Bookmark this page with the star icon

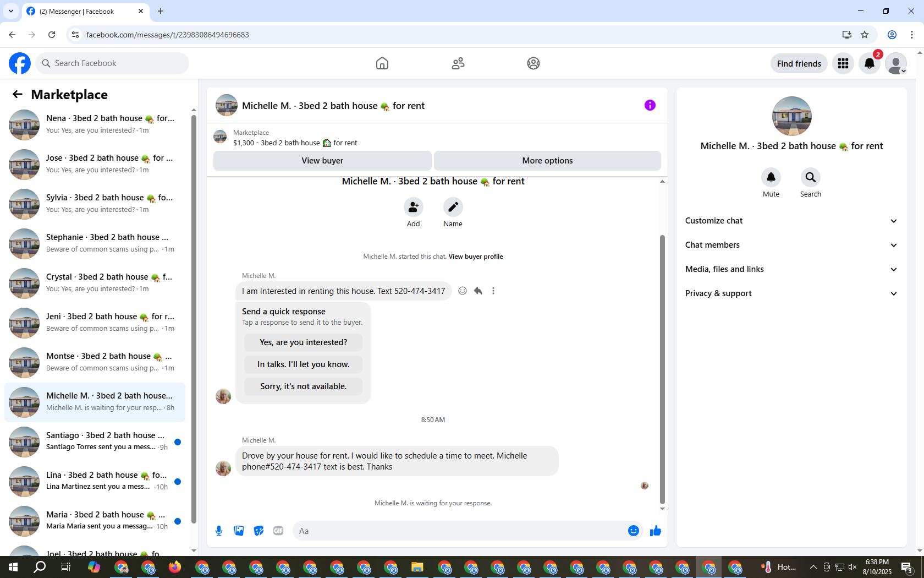pos(865,35)
